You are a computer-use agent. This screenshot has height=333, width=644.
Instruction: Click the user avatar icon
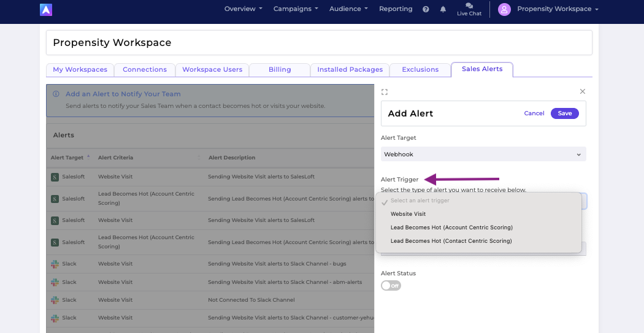click(x=504, y=9)
